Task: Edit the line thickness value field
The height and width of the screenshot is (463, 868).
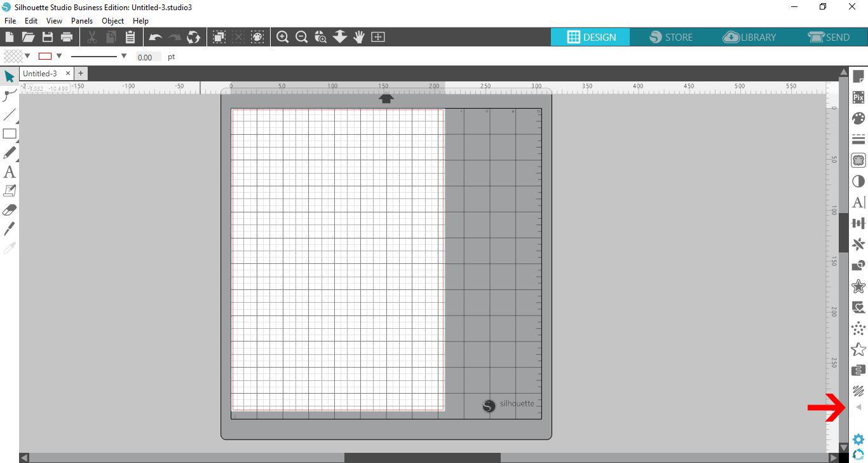Action: tap(148, 57)
